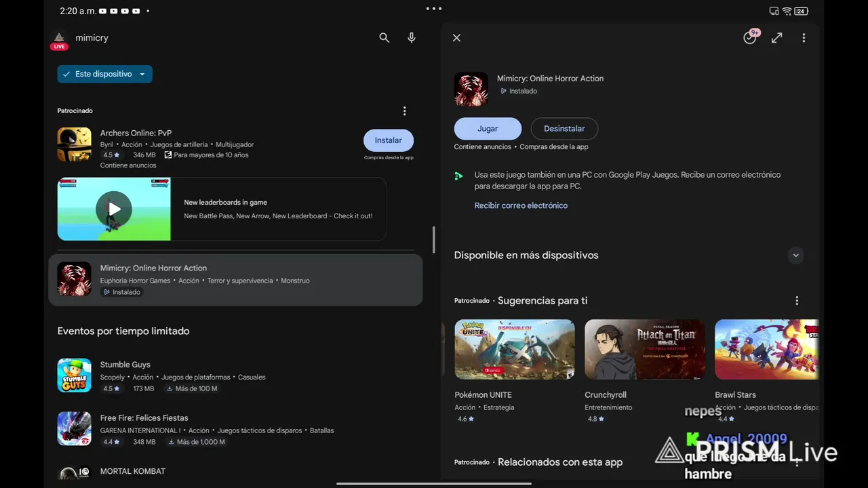
Task: Open Archers Online: PvP app icon
Action: coord(74,144)
